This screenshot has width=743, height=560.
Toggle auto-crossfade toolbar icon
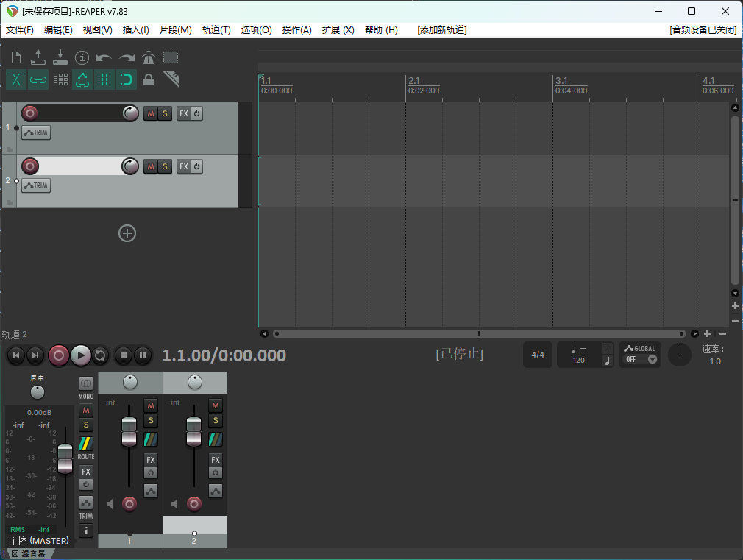click(16, 79)
